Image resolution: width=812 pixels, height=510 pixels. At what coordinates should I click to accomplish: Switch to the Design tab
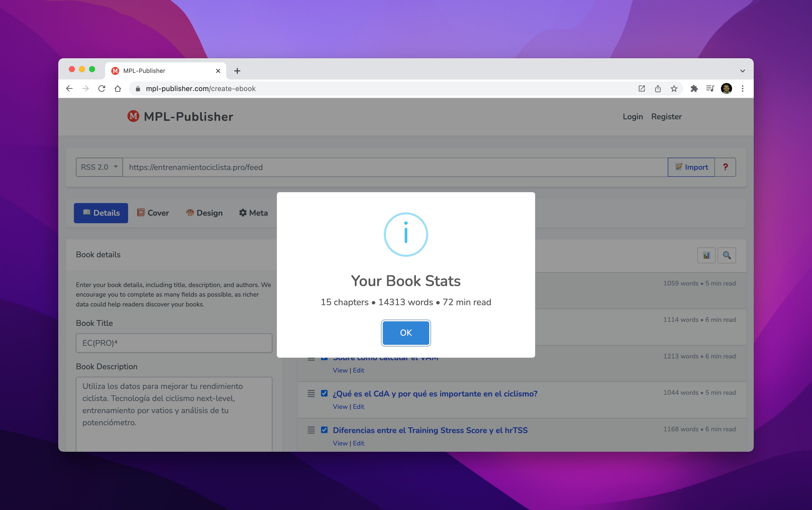click(x=204, y=213)
